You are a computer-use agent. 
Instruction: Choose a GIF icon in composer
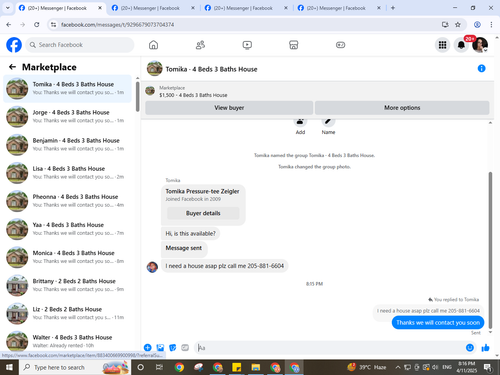point(185,348)
